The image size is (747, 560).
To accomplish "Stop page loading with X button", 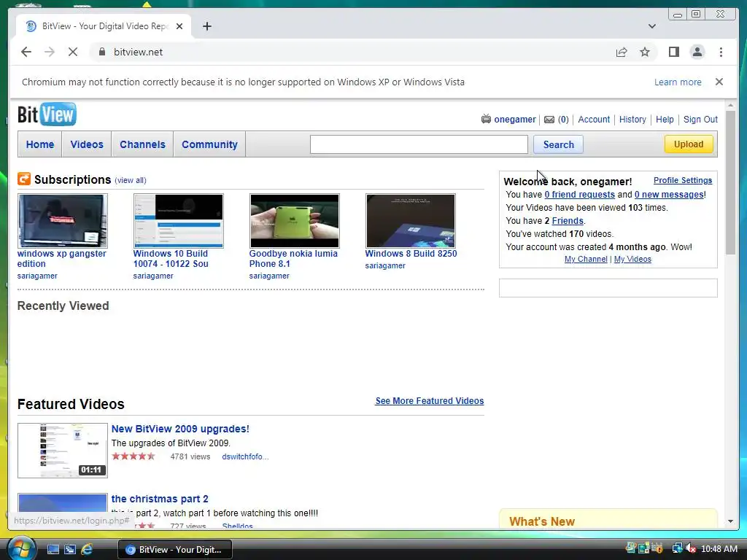I will click(x=73, y=52).
